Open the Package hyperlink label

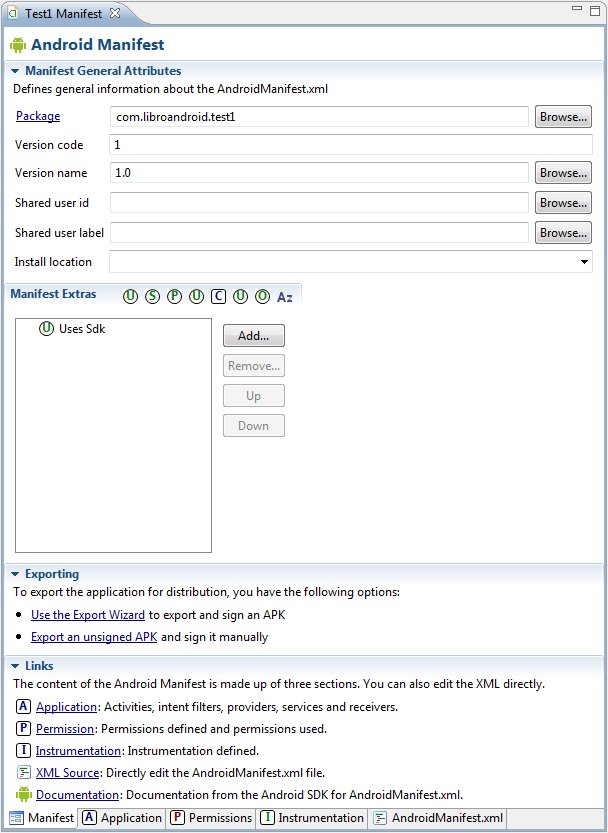[x=38, y=116]
